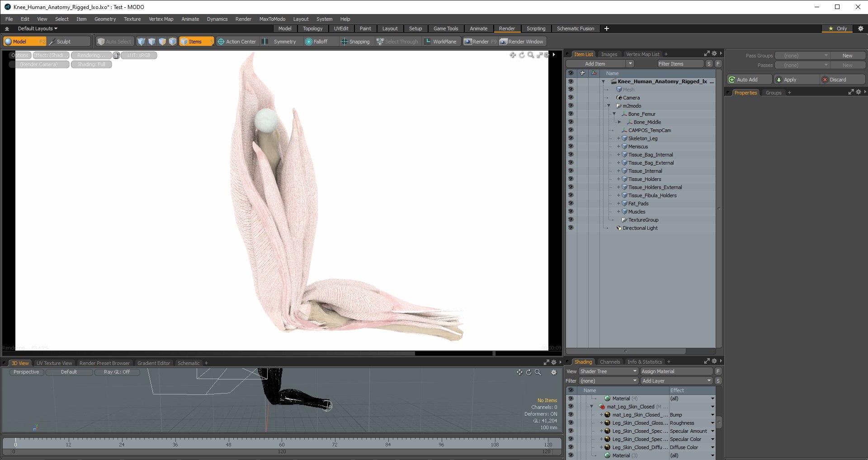
Task: Click the render viewport pan arrows icon
Action: (513, 55)
